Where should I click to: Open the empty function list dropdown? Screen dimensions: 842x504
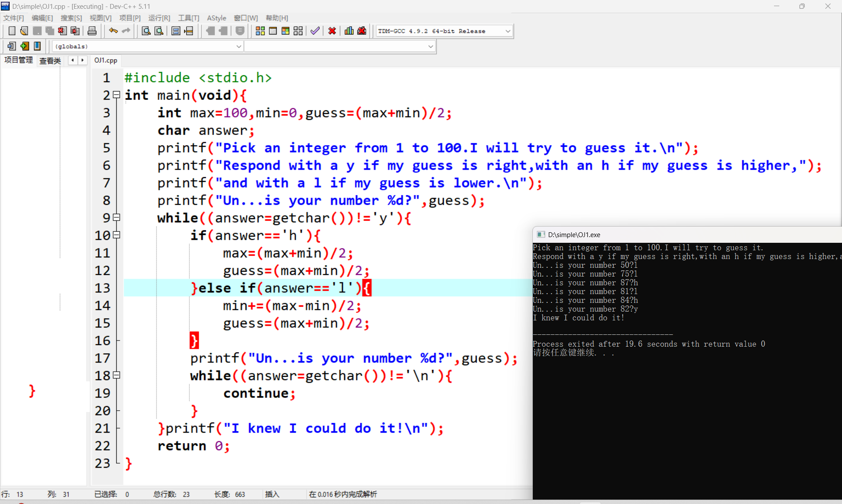430,46
